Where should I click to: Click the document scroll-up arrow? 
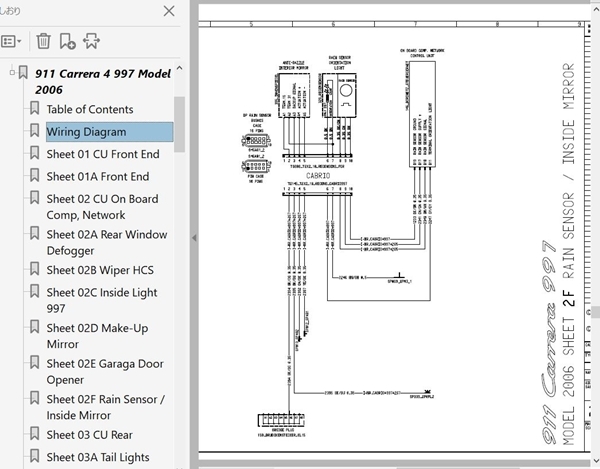pyautogui.click(x=596, y=9)
